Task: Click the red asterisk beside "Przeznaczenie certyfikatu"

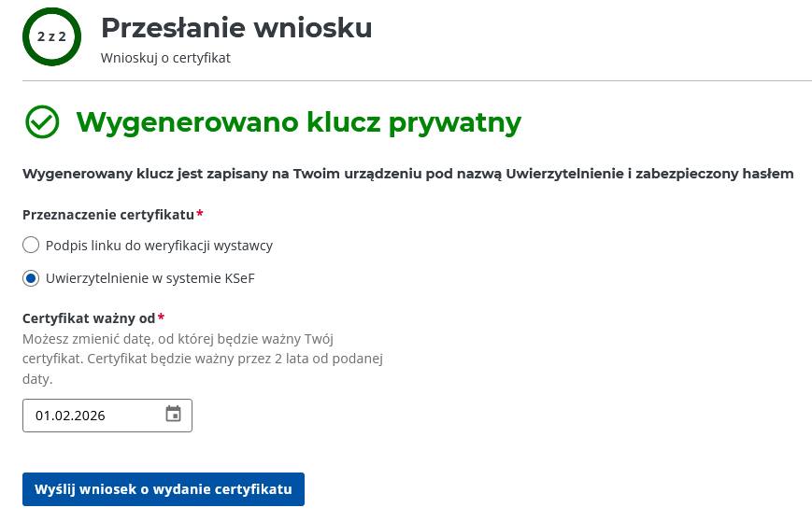Action: pyautogui.click(x=200, y=214)
